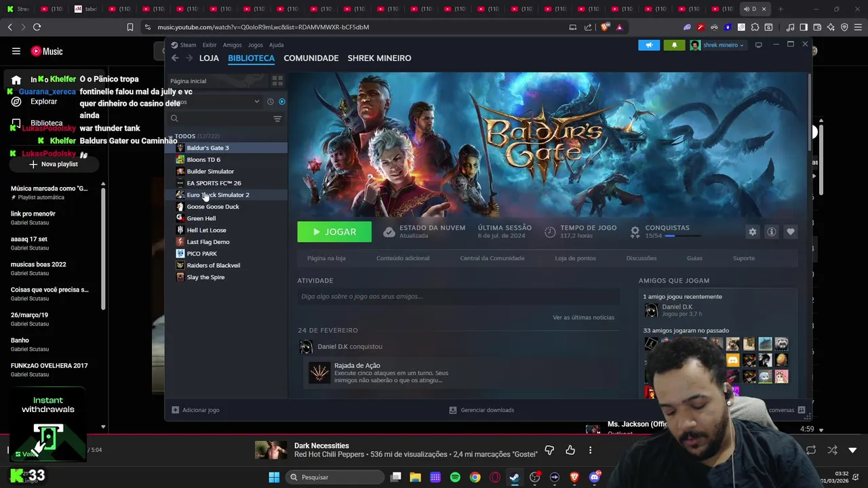This screenshot has width=868, height=488.
Task: Click the green JOGAR play button
Action: coord(334,232)
